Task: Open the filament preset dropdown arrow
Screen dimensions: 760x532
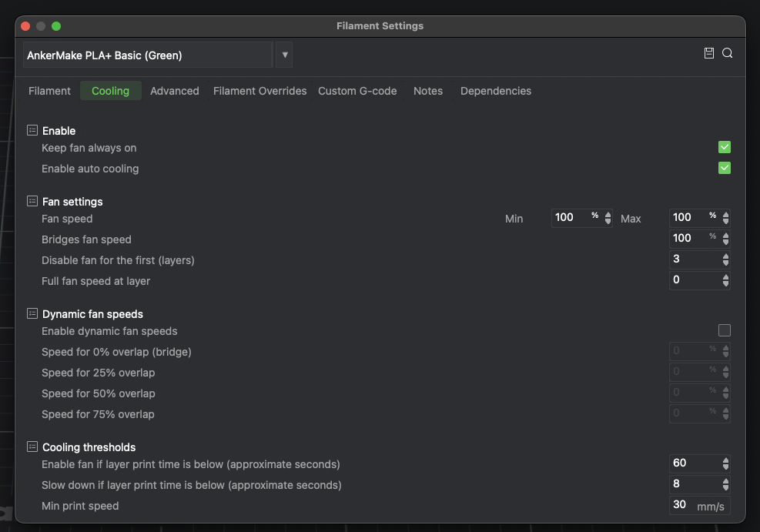Action: coord(284,55)
